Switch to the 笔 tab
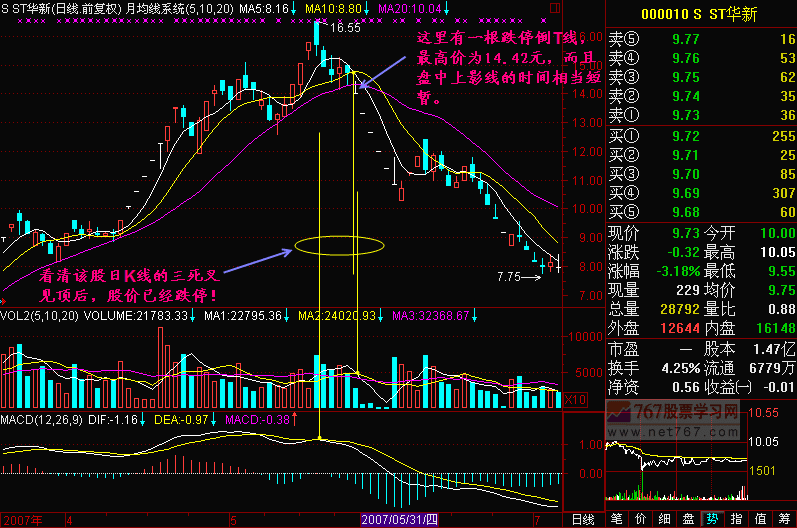The height and width of the screenshot is (528, 797). coord(618,519)
